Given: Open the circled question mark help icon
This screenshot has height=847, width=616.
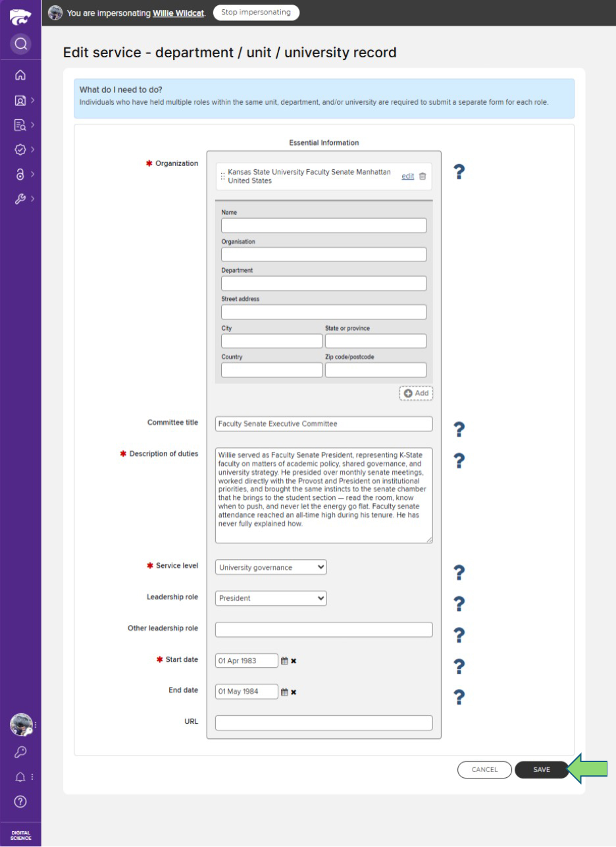Looking at the screenshot, I should (x=20, y=801).
